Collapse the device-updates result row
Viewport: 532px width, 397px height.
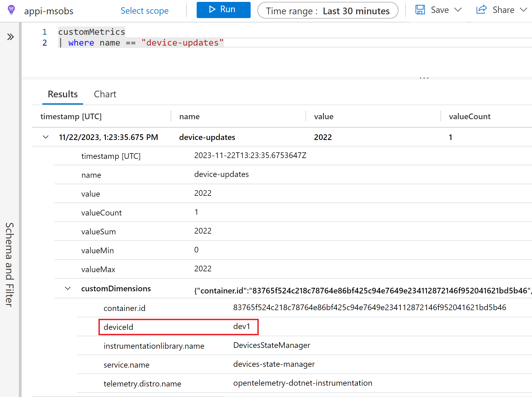coord(46,137)
